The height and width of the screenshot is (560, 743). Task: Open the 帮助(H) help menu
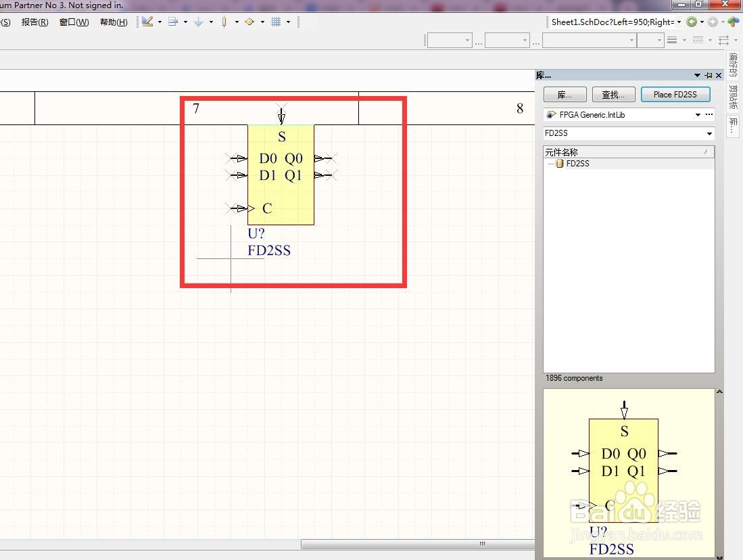(114, 22)
